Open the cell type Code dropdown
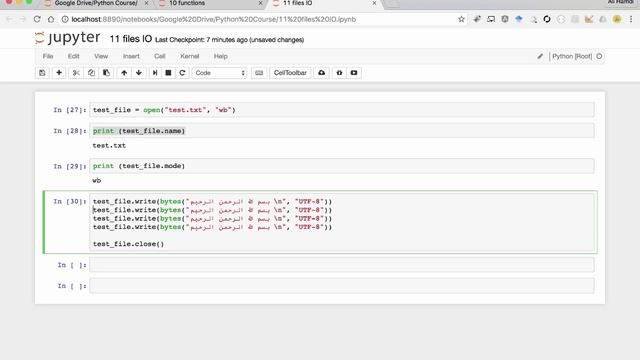 (x=220, y=73)
